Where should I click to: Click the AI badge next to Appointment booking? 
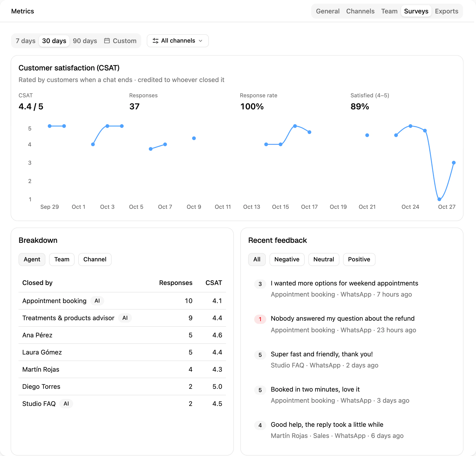pos(97,301)
